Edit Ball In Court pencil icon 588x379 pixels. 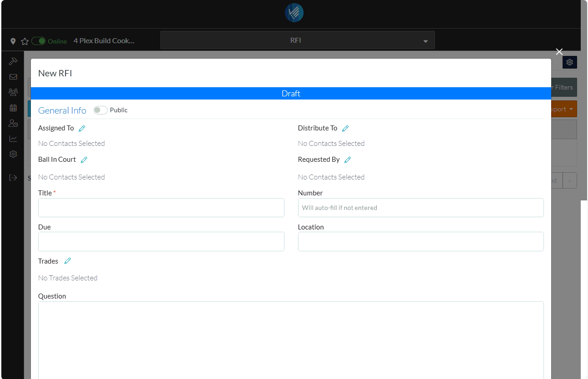84,160
